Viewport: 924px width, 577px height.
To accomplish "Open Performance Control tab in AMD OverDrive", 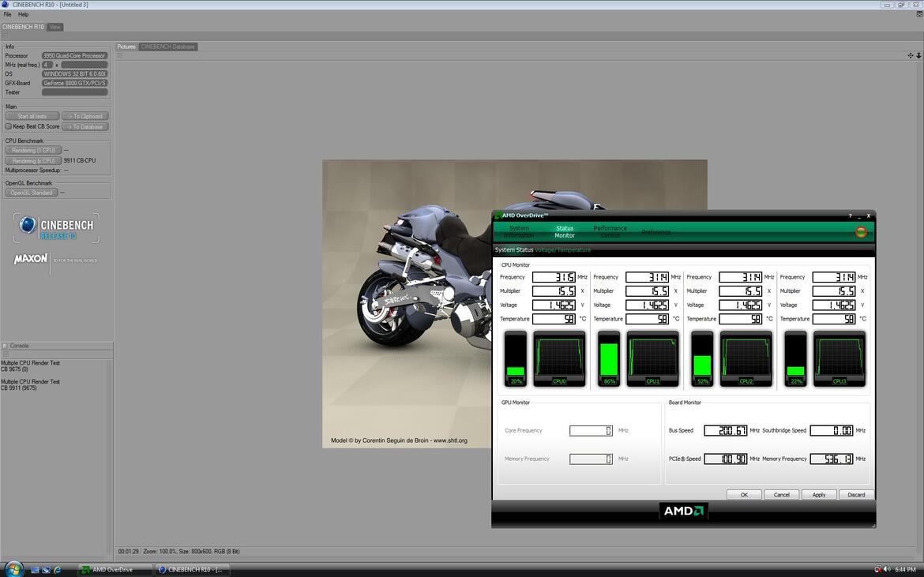I will [x=610, y=232].
